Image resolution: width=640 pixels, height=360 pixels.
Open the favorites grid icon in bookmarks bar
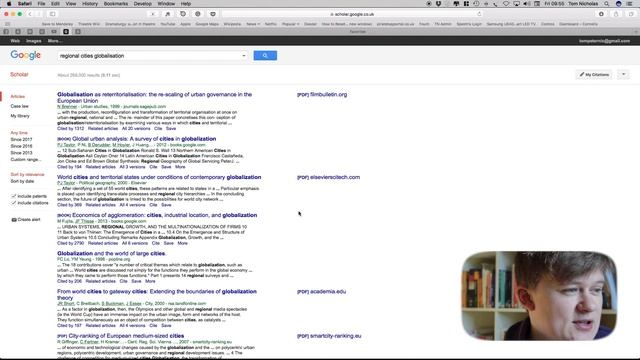coord(7,24)
